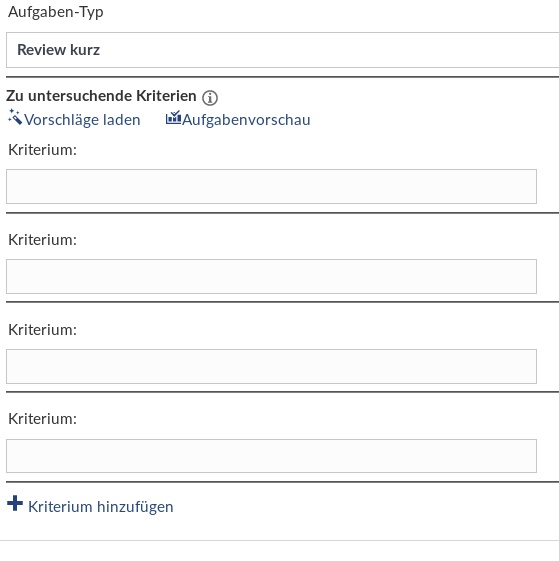This screenshot has width=559, height=561.
Task: Select the third Kriterium text field
Action: (271, 366)
